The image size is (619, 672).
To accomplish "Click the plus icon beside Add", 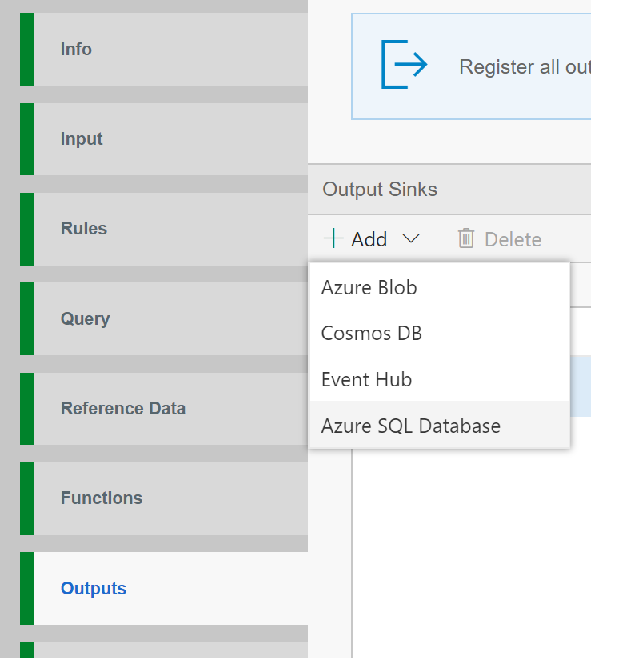I will [333, 238].
